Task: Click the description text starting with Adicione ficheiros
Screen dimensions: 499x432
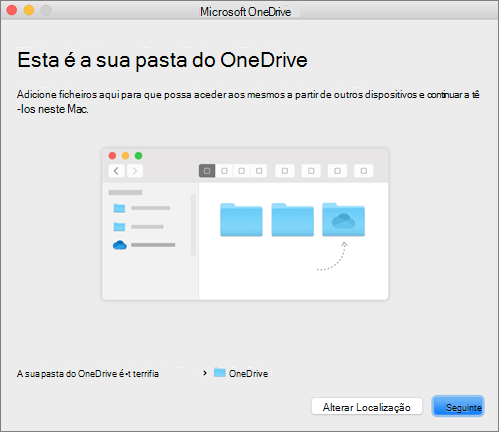Action: coord(248,102)
